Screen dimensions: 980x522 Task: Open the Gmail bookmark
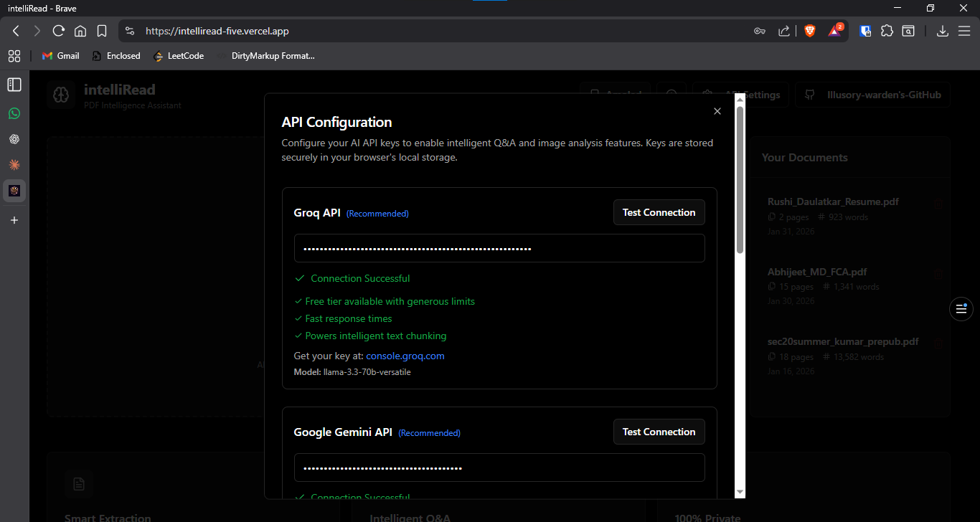tap(60, 55)
